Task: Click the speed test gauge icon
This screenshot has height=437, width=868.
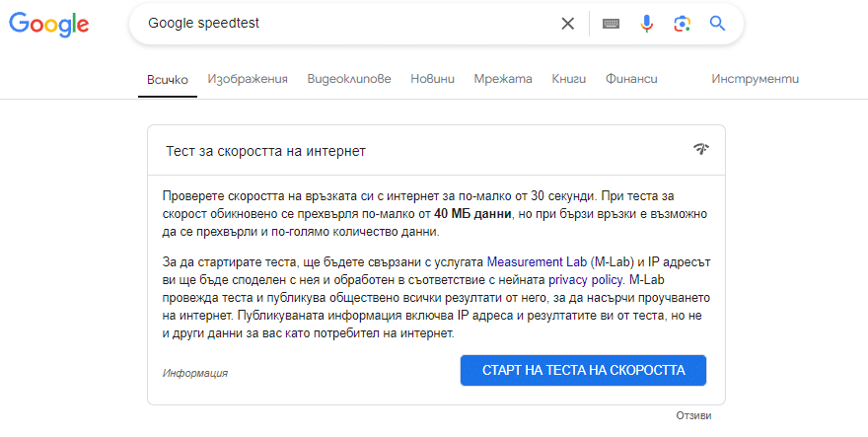Action: coord(701,148)
